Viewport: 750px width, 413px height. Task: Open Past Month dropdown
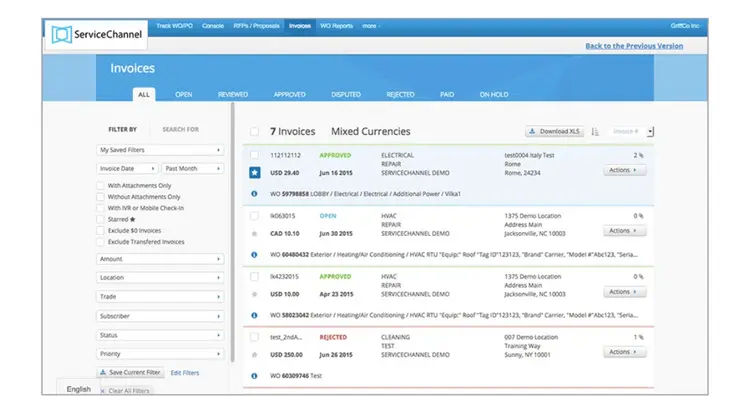coord(192,168)
